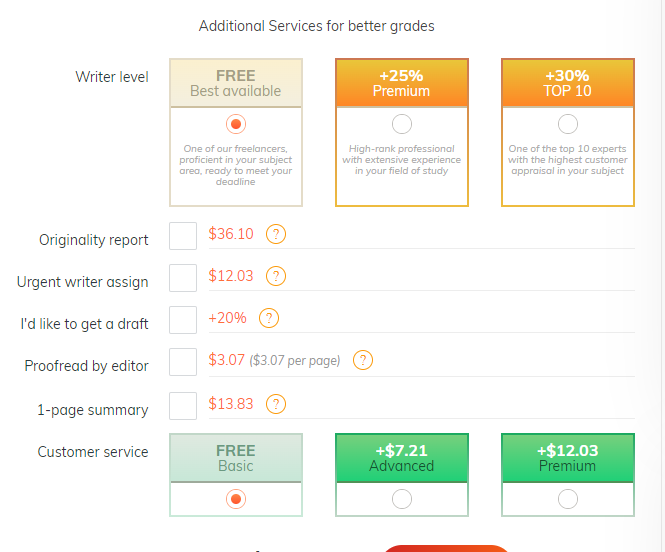Image resolution: width=665 pixels, height=552 pixels.
Task: Check the 1-page summary box
Action: click(x=183, y=406)
